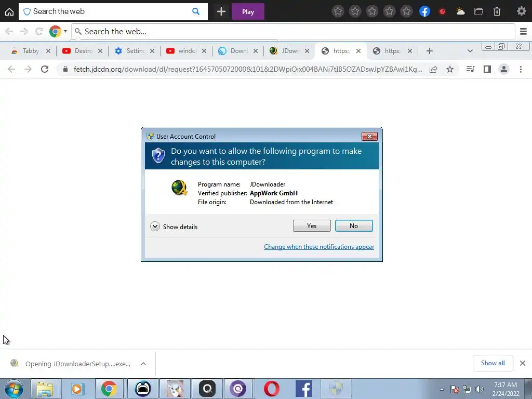This screenshot has width=532, height=399.
Task: Reload the current page
Action: pyautogui.click(x=45, y=69)
